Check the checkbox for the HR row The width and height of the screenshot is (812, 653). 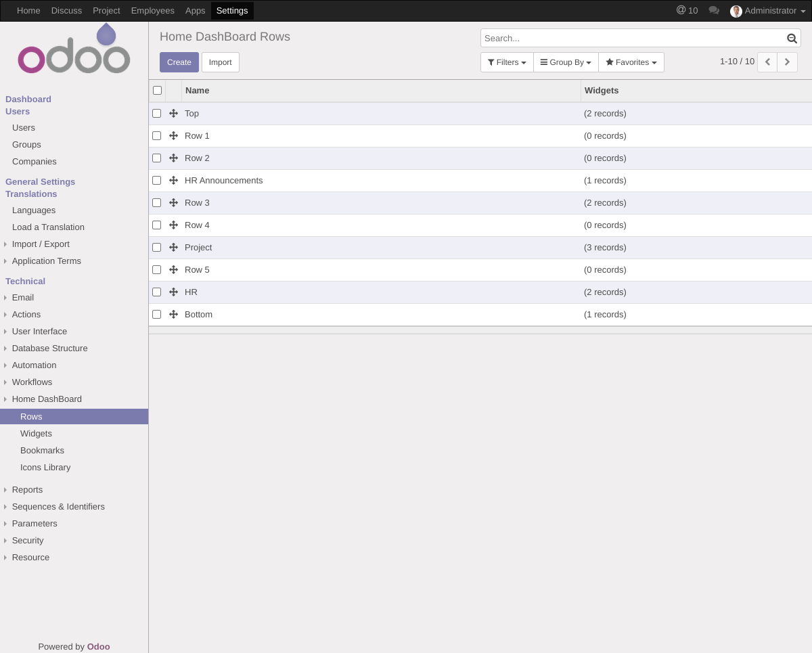(156, 292)
